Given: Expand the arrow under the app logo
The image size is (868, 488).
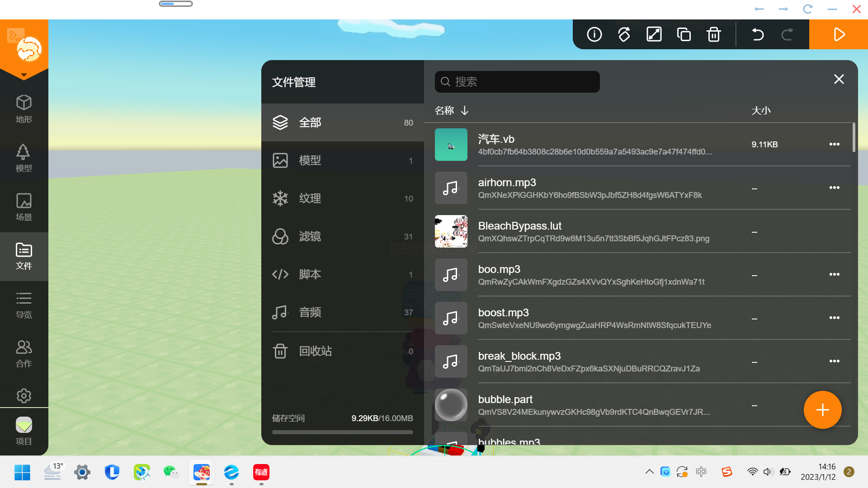Looking at the screenshot, I should (x=24, y=75).
